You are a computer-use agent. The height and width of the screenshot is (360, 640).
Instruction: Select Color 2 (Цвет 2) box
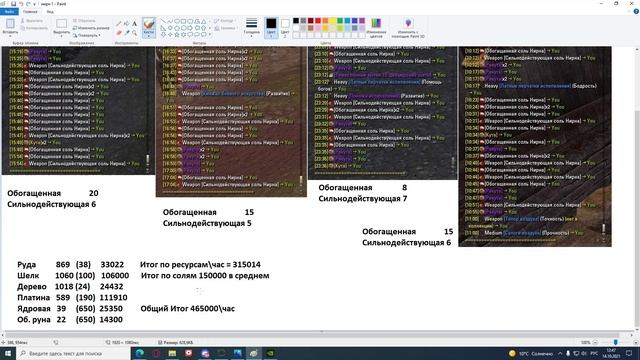coord(285,27)
